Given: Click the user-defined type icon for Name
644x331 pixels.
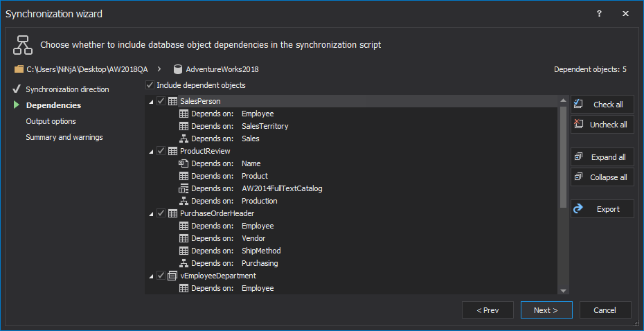Looking at the screenshot, I should (184, 163).
